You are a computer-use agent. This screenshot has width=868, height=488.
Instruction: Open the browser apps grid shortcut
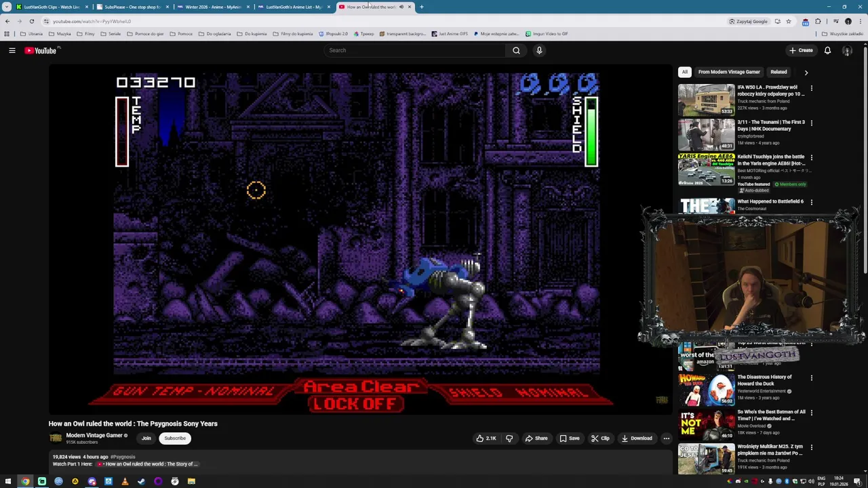coord(7,34)
